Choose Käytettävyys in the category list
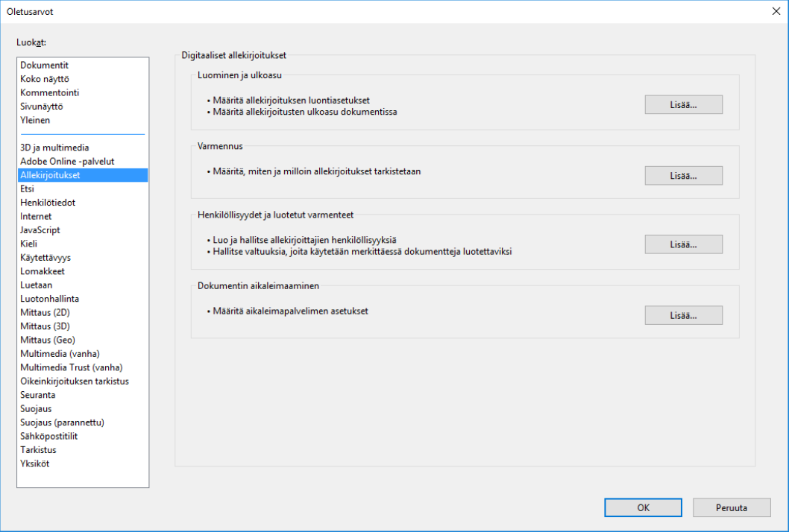The image size is (789, 532). (45, 258)
